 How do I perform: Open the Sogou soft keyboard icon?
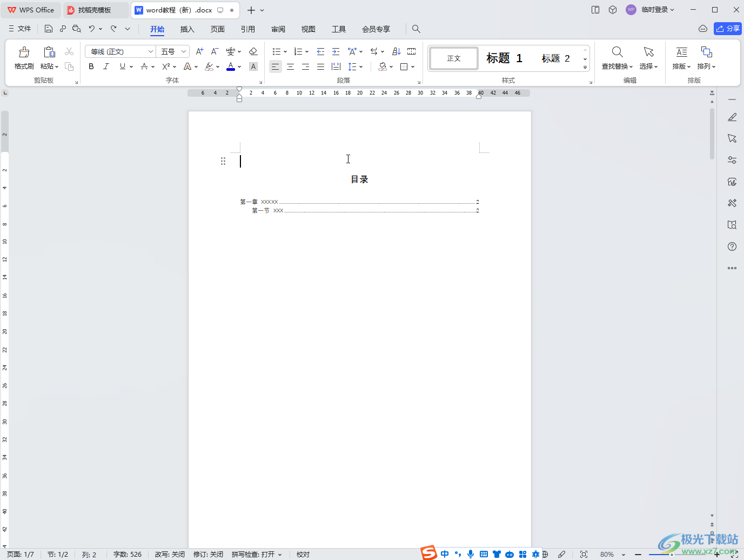pyautogui.click(x=484, y=554)
